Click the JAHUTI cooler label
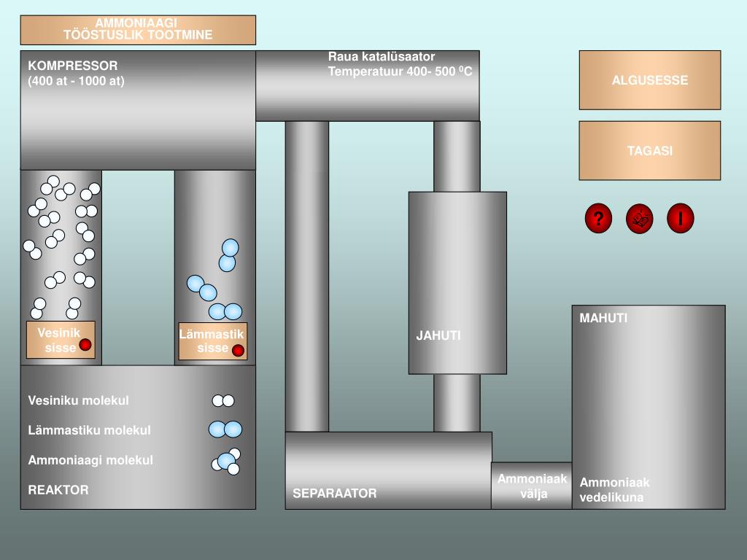The image size is (747, 560). point(438,335)
